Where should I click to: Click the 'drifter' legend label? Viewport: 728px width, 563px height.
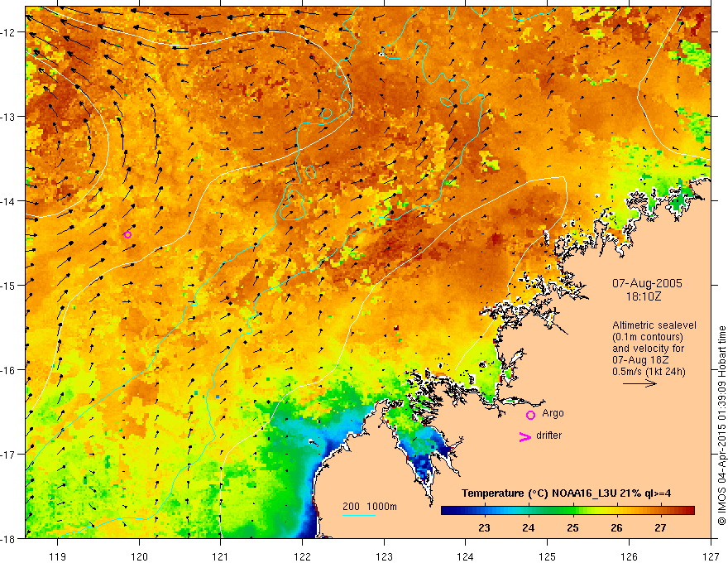tap(548, 435)
